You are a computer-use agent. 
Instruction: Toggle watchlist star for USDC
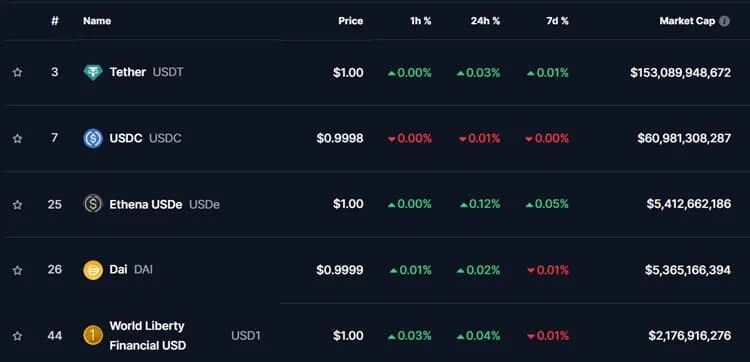click(17, 139)
